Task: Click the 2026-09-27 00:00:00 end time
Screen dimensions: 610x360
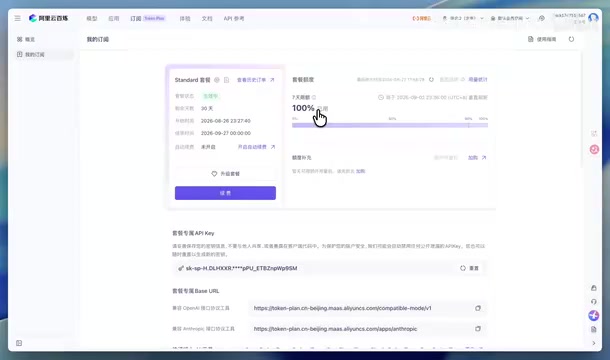Action: 226,133
